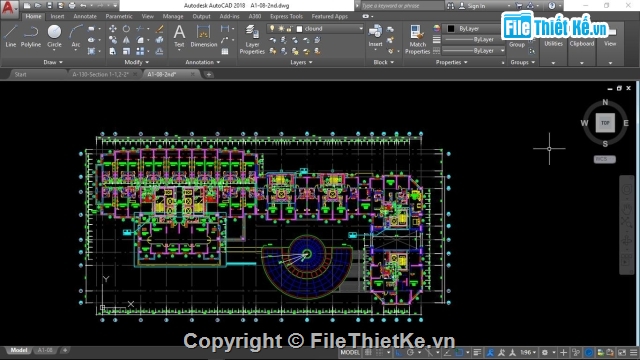This screenshot has height=360, width=640.
Task: Open the A1-08 layout tab
Action: pyautogui.click(x=45, y=350)
